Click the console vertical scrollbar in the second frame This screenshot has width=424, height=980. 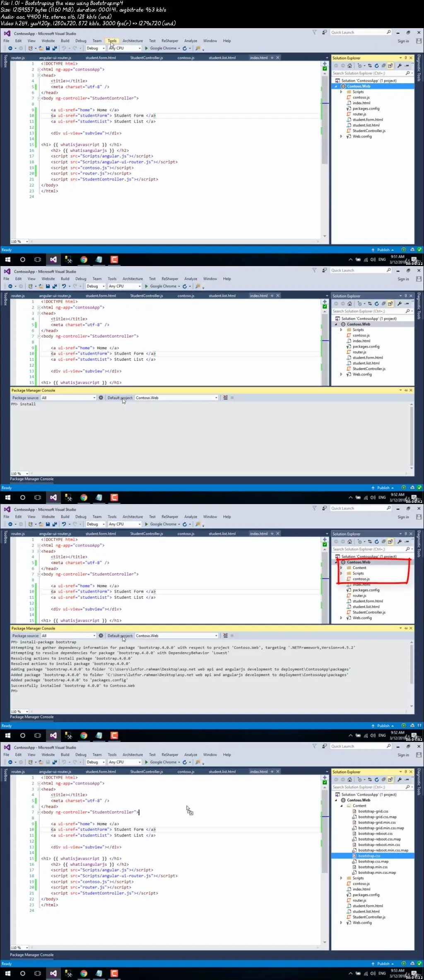click(412, 436)
